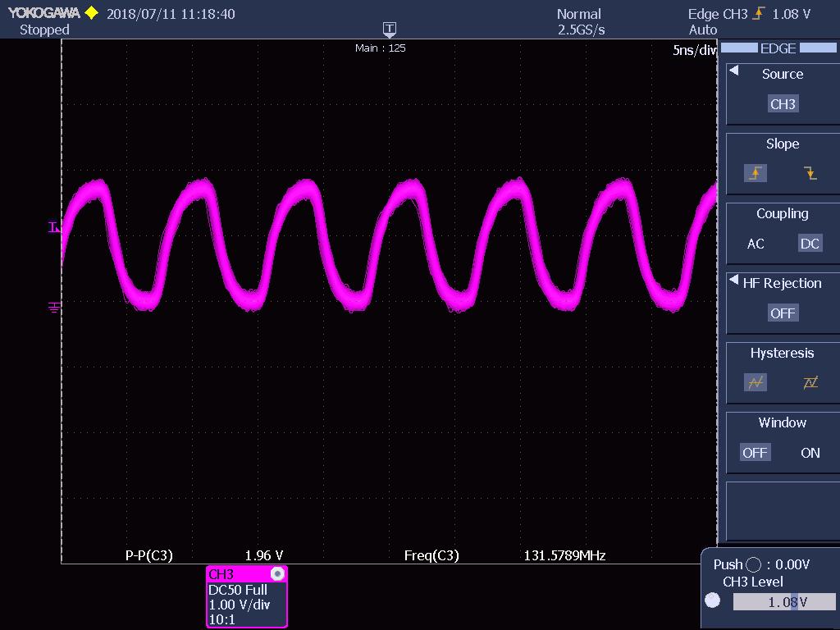This screenshot has width=840, height=630.
Task: Toggle HF Rejection OFF setting
Action: pyautogui.click(x=783, y=313)
